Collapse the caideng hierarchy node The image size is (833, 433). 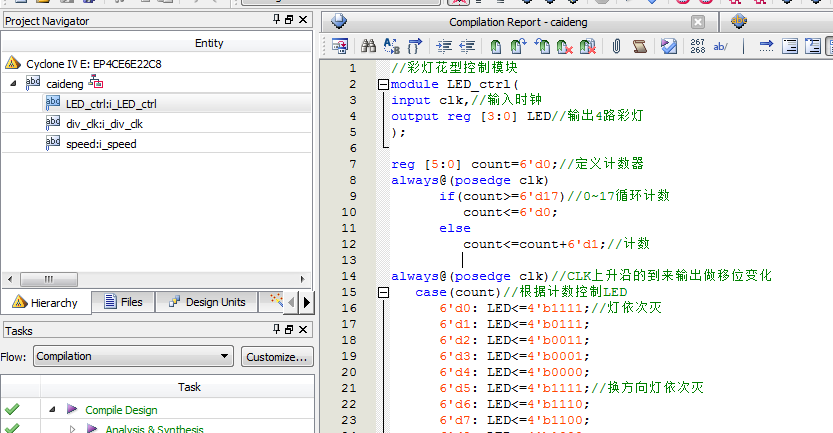tap(13, 84)
